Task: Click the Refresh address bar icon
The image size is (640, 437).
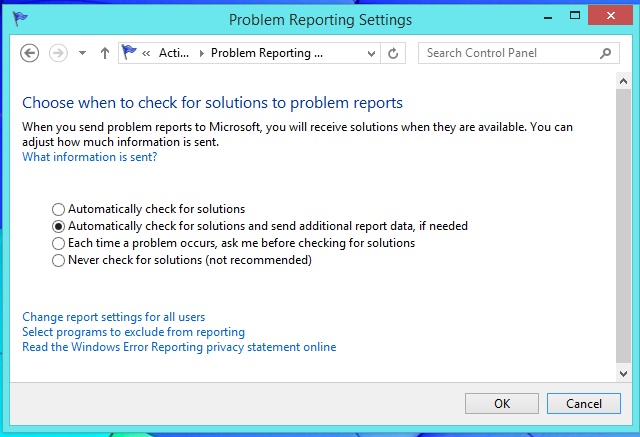Action: [x=393, y=53]
